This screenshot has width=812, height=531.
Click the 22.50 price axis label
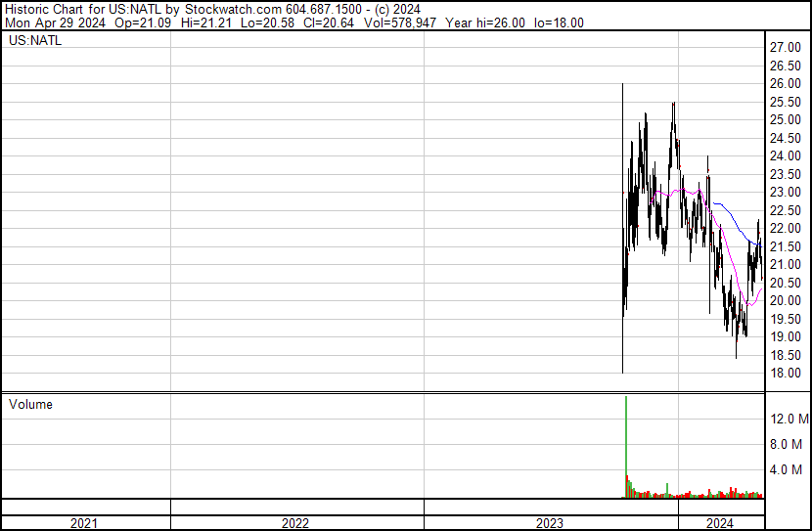(785, 210)
